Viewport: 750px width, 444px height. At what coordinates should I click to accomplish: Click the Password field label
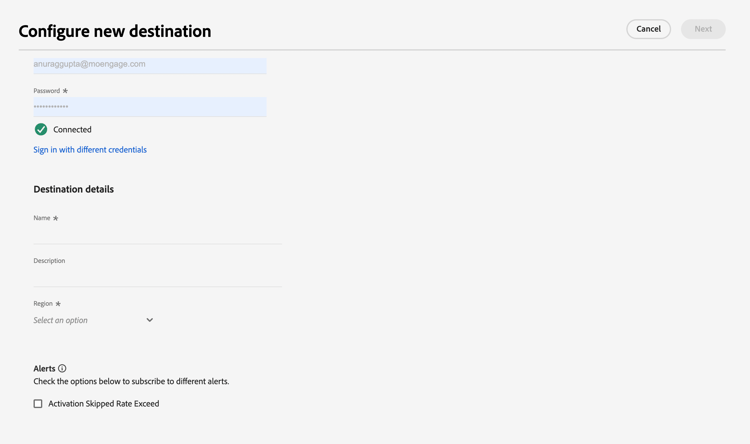coord(46,91)
